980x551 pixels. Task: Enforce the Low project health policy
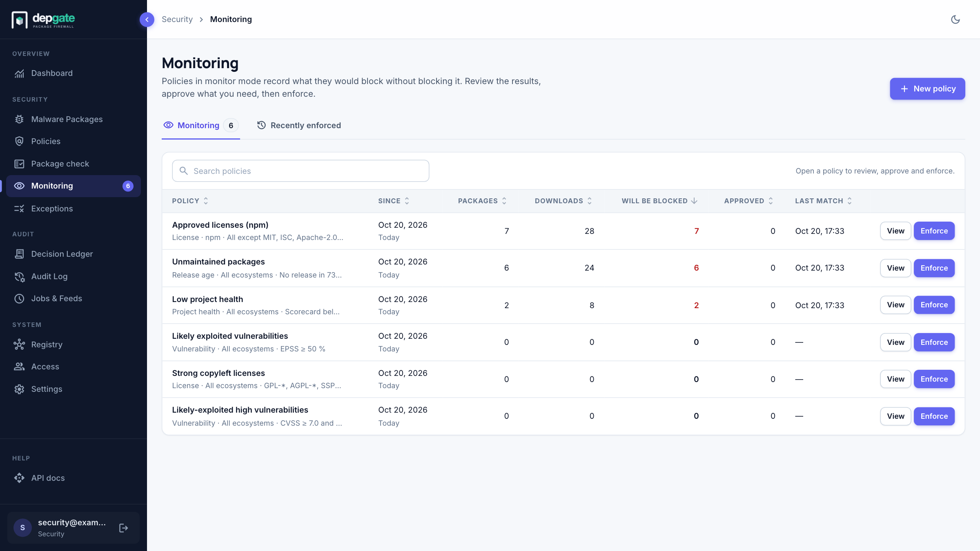[934, 305]
